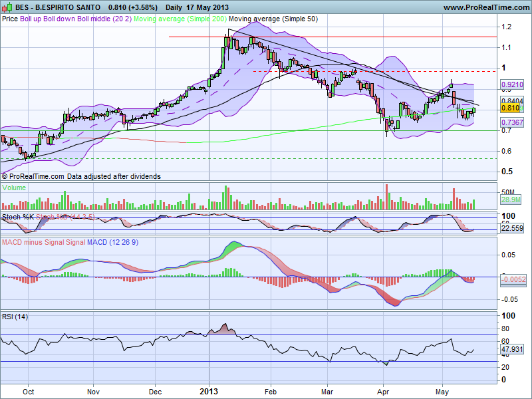Click the 0.8404 price tag

[x=512, y=100]
